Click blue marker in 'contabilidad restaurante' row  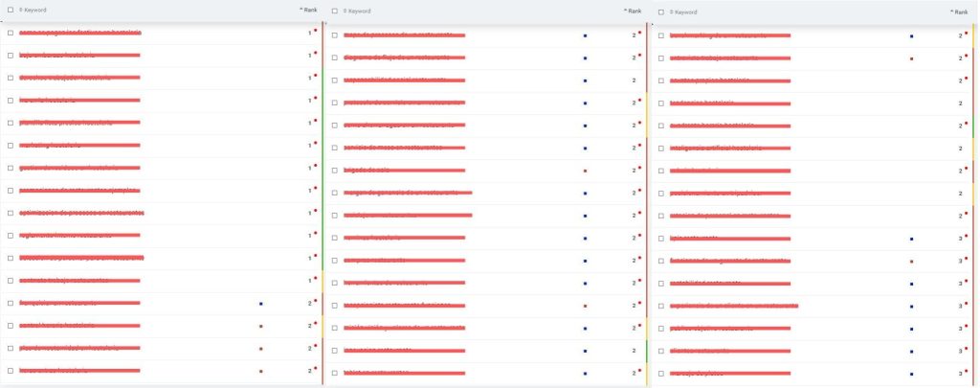[911, 284]
